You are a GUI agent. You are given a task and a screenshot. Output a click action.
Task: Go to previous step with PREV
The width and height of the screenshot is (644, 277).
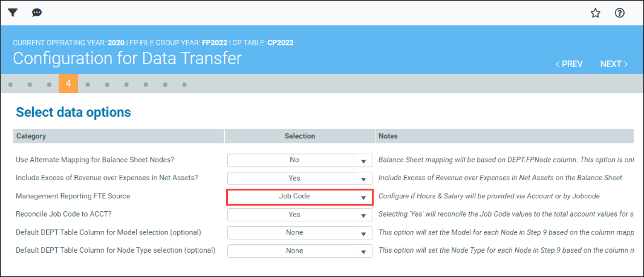[569, 64]
